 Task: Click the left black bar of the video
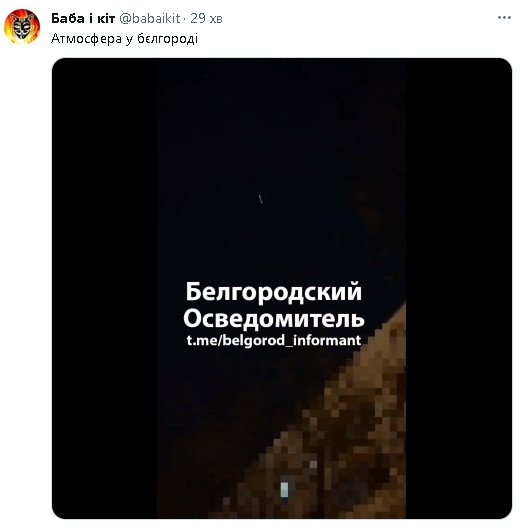pos(104,288)
